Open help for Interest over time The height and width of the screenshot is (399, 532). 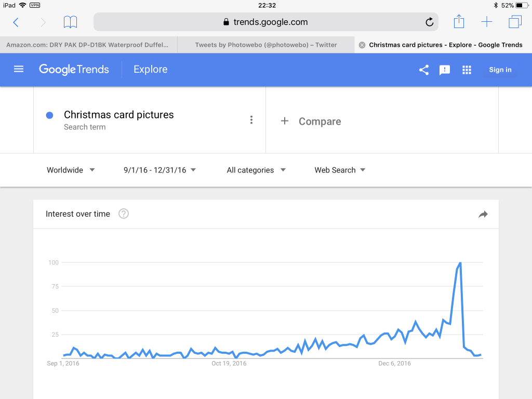click(124, 214)
